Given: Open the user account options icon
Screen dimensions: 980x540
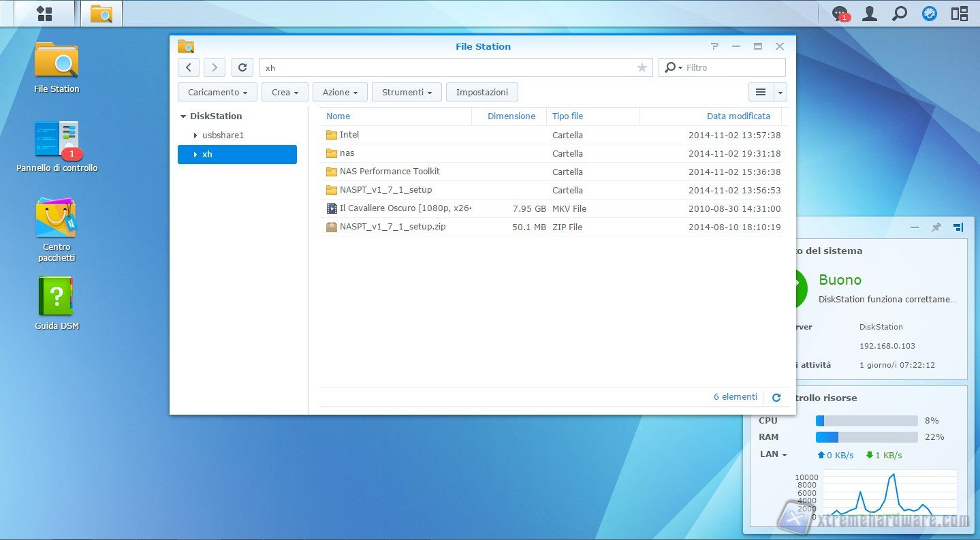Looking at the screenshot, I should click(870, 14).
